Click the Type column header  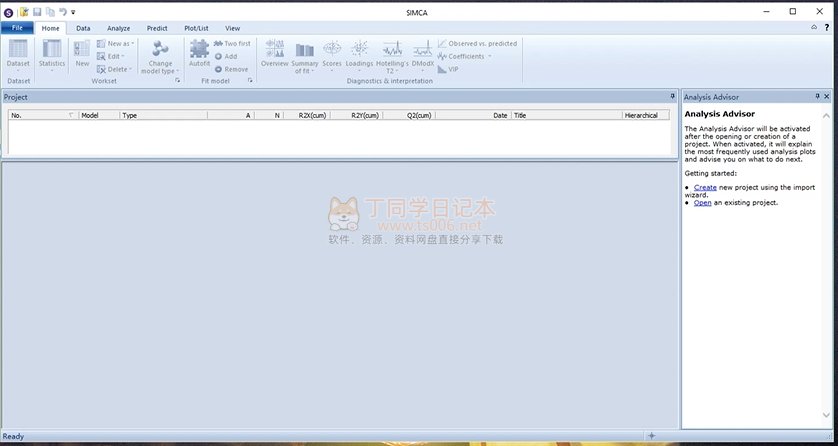164,115
